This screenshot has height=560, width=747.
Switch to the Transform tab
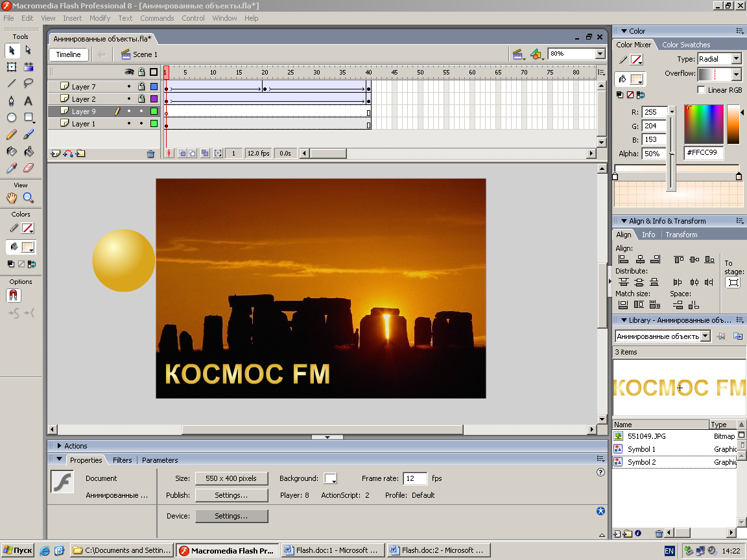pyautogui.click(x=682, y=234)
